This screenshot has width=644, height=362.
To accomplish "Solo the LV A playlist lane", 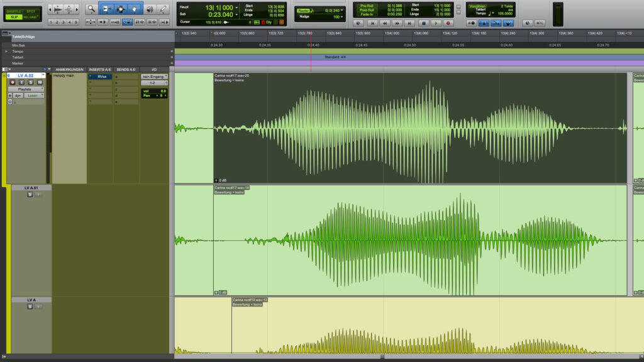I will tap(30, 307).
